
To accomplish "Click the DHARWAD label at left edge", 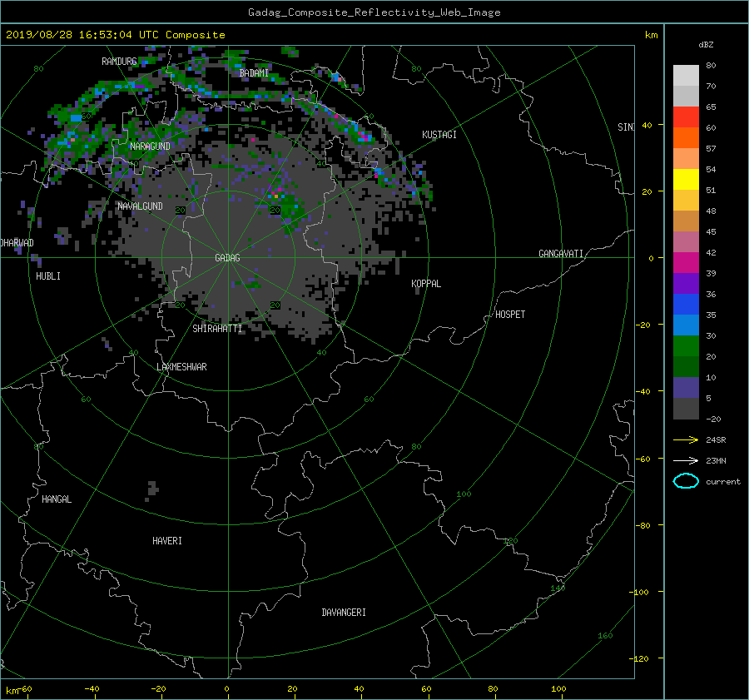I will coord(17,243).
